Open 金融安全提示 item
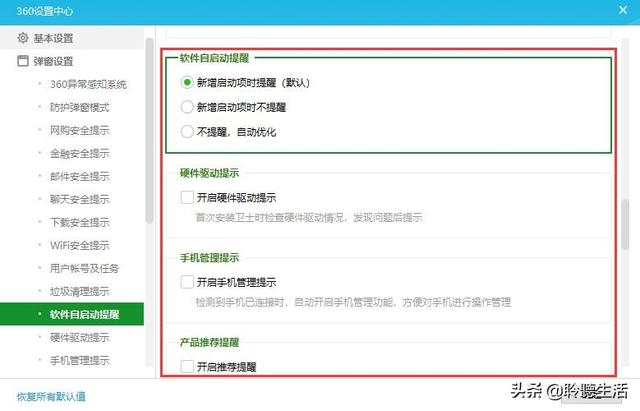The image size is (640, 411). point(80,153)
